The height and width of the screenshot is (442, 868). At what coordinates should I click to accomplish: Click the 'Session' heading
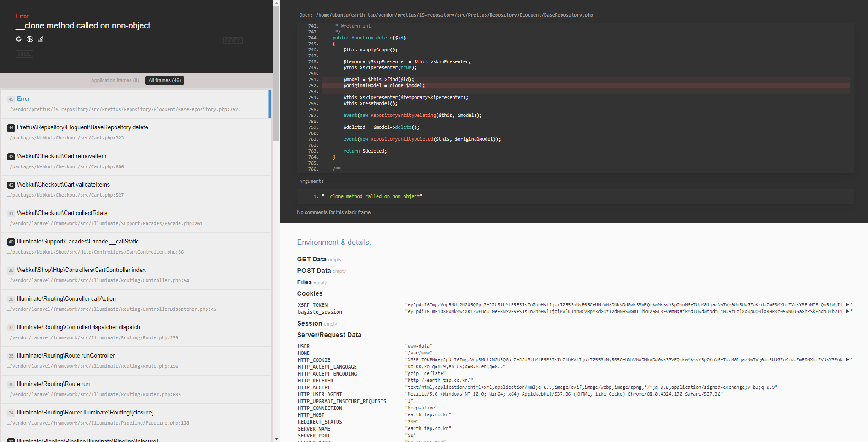(310, 323)
